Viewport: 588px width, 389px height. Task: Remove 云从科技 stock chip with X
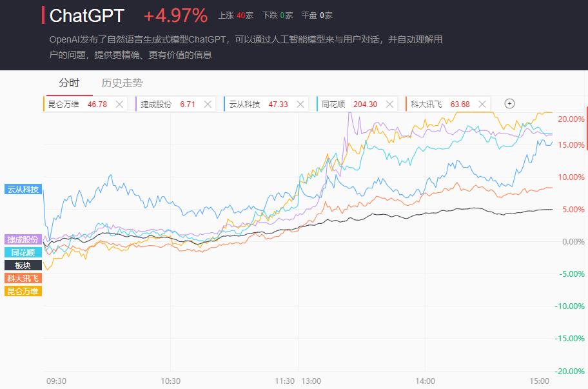coord(300,105)
